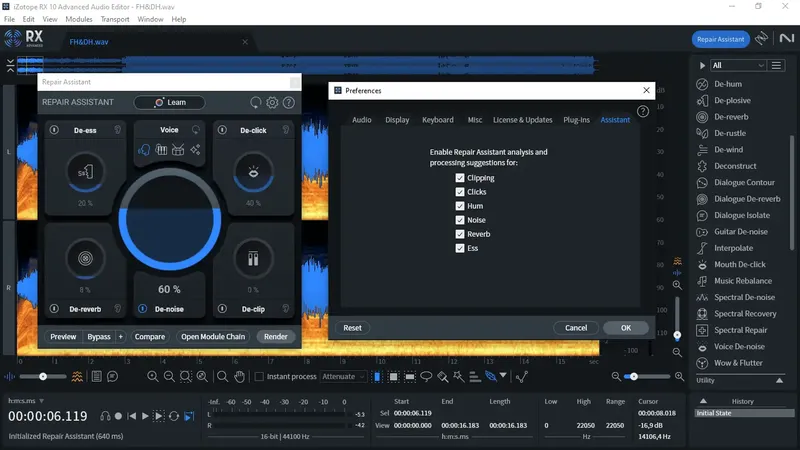800x450 pixels.
Task: Click Preferences help question mark
Action: (643, 111)
